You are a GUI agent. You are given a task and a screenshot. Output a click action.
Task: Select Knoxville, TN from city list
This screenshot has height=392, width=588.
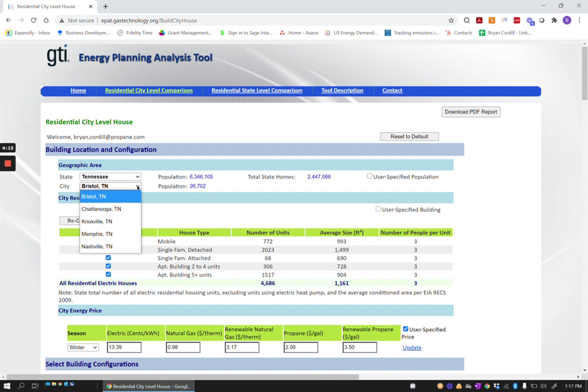click(x=110, y=221)
